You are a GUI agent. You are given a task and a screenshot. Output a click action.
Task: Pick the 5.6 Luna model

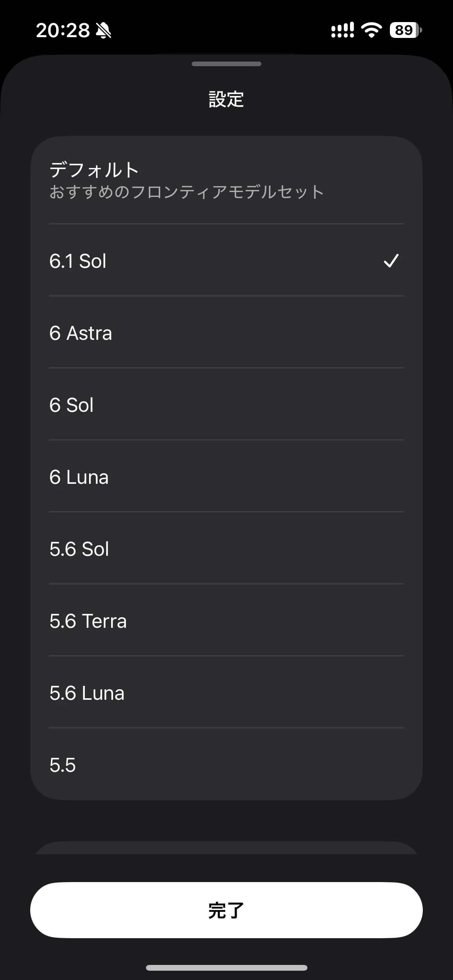point(226,692)
